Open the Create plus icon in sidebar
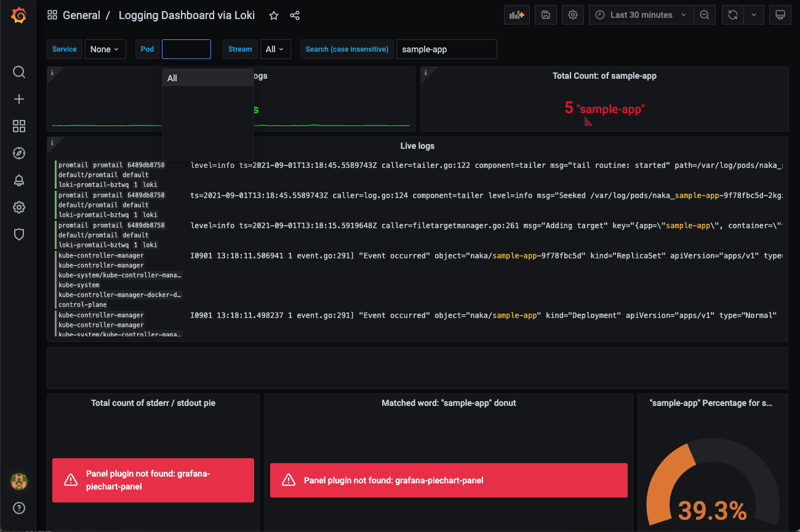This screenshot has width=800, height=532. 19,99
